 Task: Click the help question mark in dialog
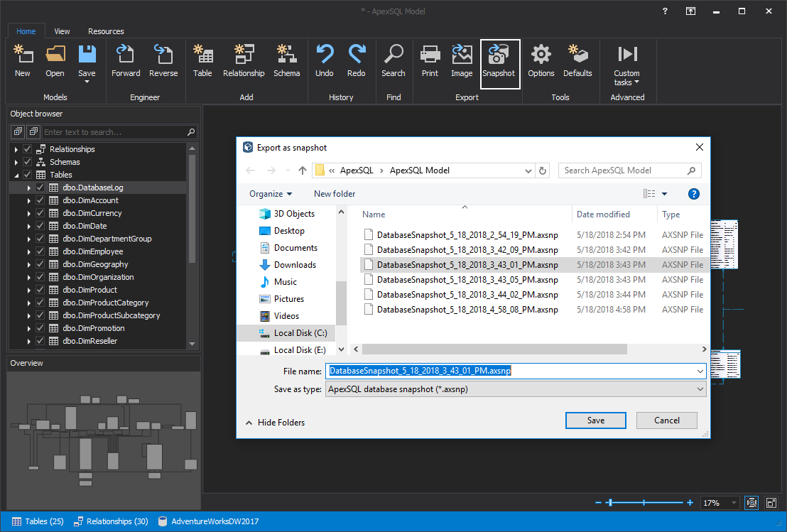click(694, 194)
